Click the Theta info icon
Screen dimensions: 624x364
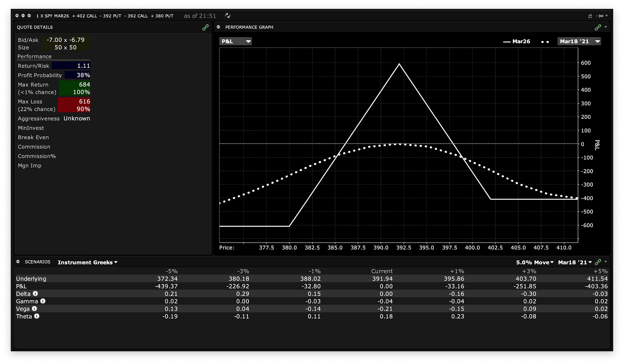(37, 316)
